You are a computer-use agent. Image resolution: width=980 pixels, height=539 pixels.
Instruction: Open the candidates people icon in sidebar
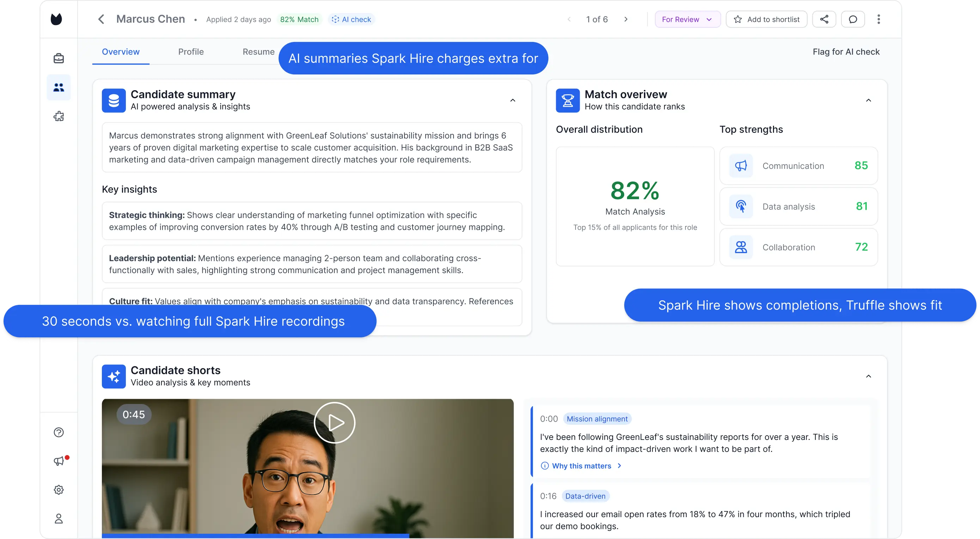pos(59,87)
